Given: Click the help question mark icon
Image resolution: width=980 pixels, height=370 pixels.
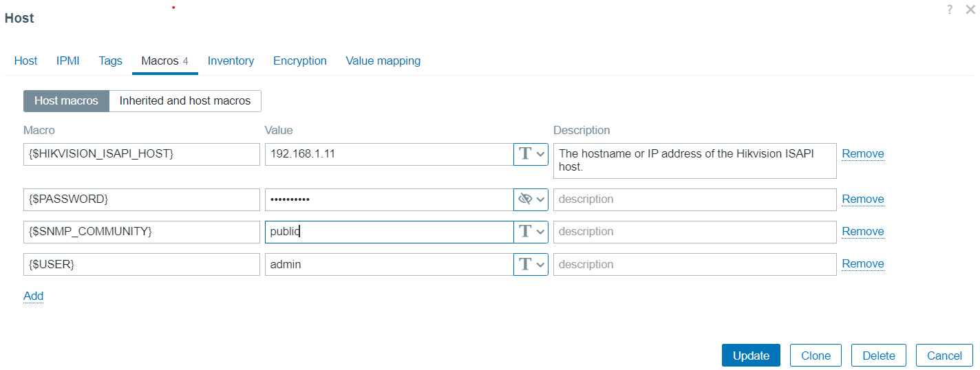Looking at the screenshot, I should click(950, 10).
